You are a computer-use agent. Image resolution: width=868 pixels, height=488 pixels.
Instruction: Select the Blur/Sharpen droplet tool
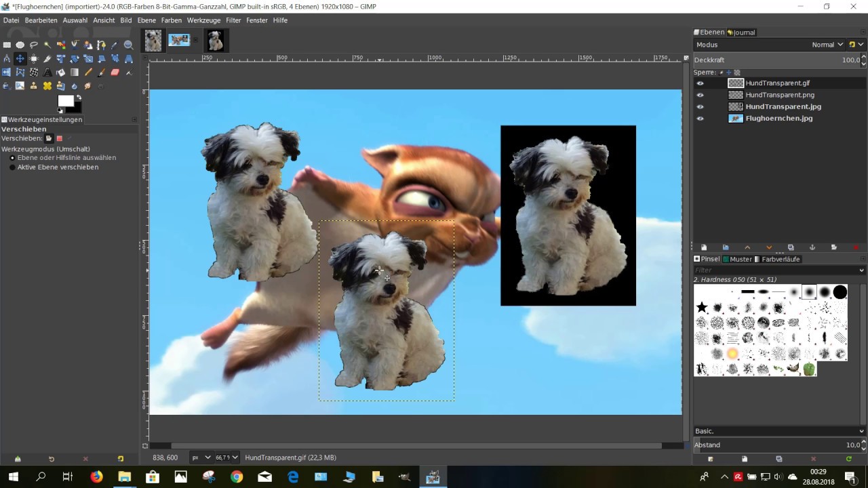click(x=75, y=86)
